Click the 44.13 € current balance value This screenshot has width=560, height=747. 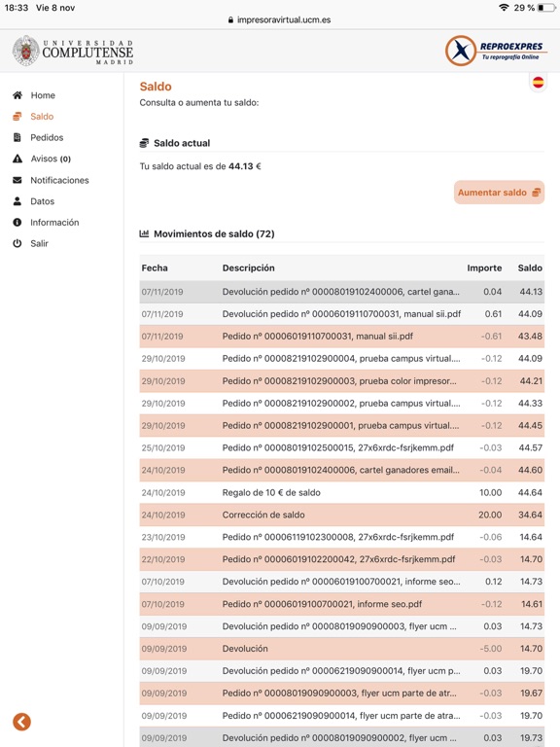[245, 166]
